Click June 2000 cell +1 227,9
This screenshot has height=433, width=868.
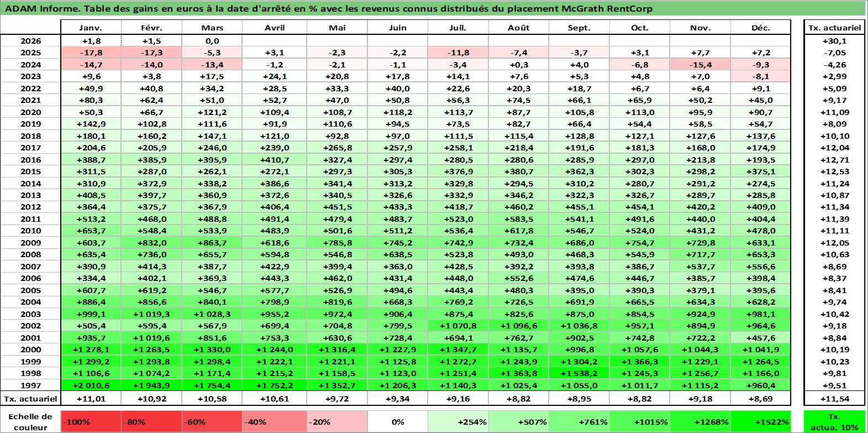(x=398, y=349)
